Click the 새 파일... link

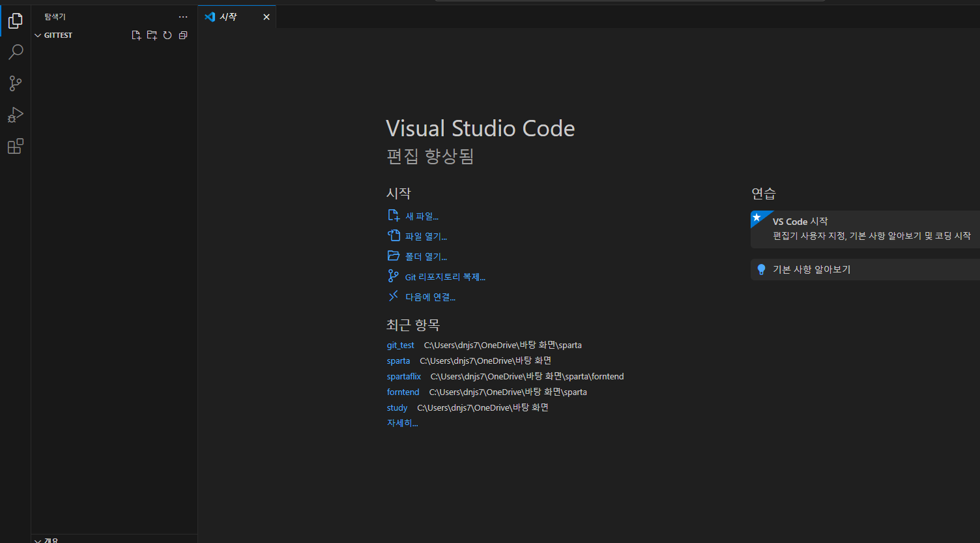tap(422, 216)
